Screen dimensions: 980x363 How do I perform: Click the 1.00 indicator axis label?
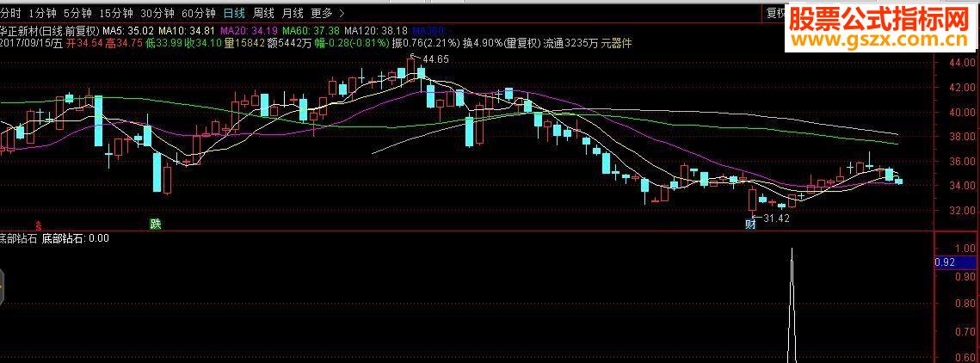(965, 248)
